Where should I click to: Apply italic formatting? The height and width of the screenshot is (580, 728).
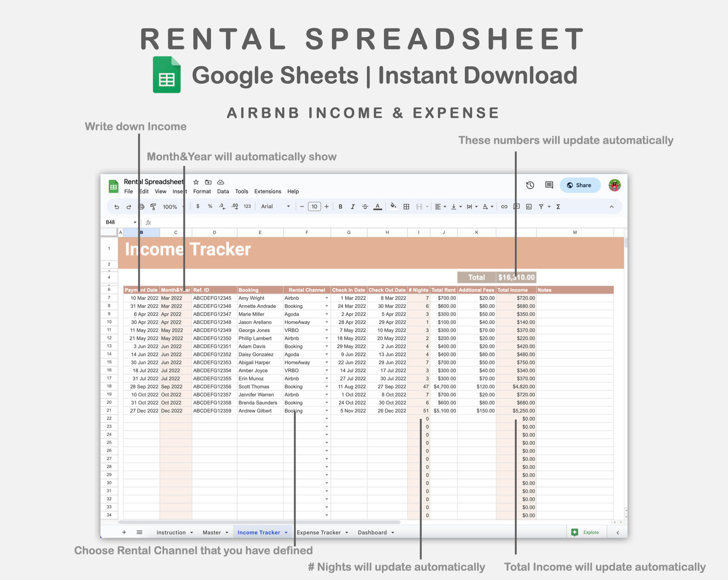(x=352, y=206)
